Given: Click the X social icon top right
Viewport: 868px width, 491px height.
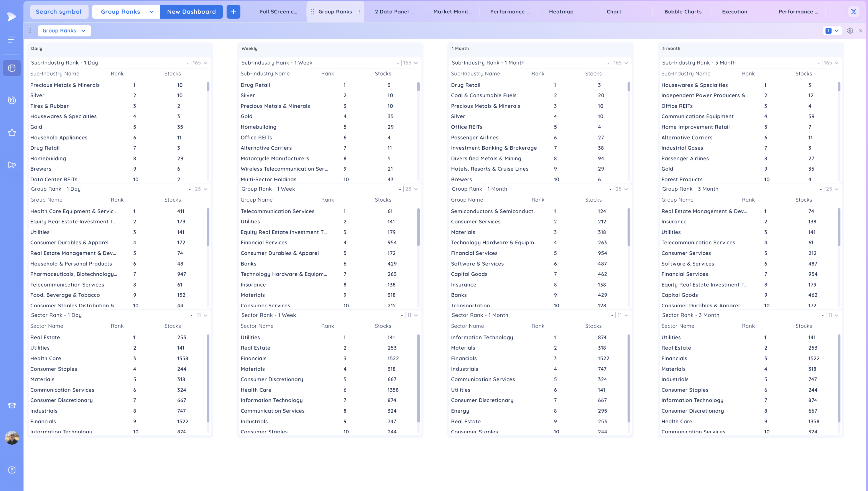Looking at the screenshot, I should pos(853,12).
